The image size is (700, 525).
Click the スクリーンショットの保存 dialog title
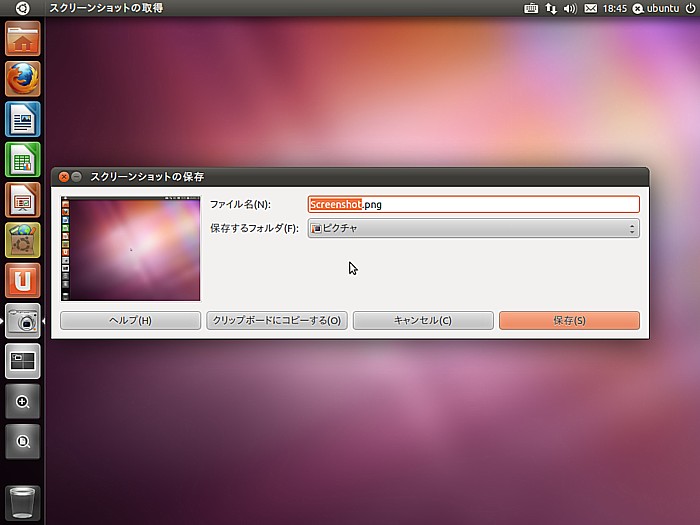click(147, 177)
